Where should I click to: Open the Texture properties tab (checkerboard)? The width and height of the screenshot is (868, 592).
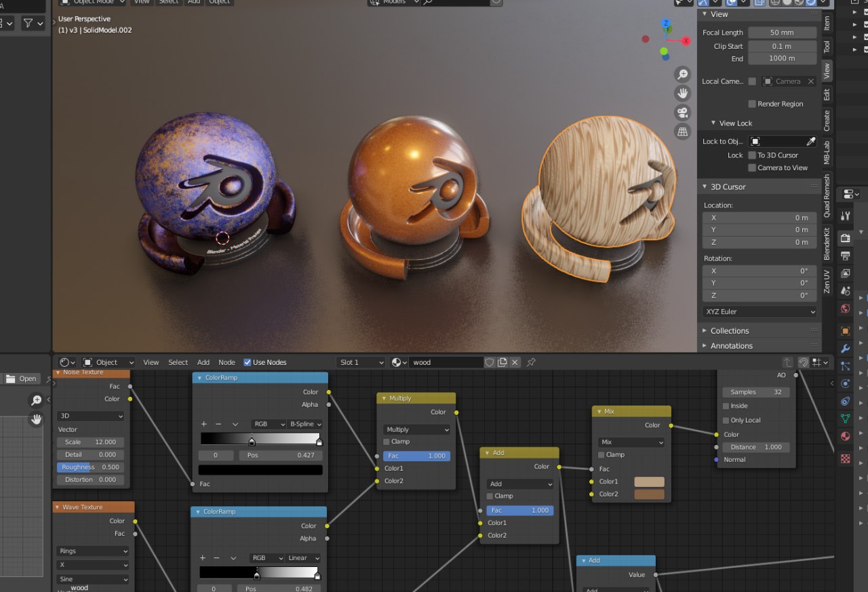pyautogui.click(x=845, y=459)
